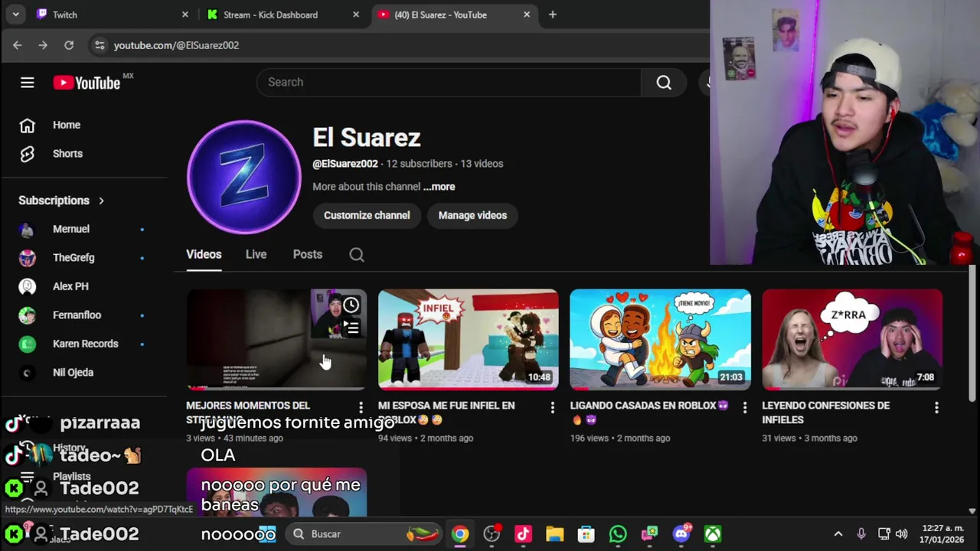Open Leyendo Confesiones de Infieles thumbnail
This screenshot has height=551, width=980.
point(852,340)
